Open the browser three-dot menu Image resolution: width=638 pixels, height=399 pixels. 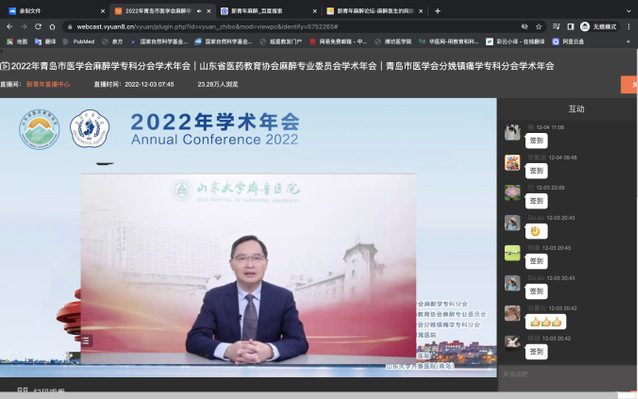click(629, 26)
